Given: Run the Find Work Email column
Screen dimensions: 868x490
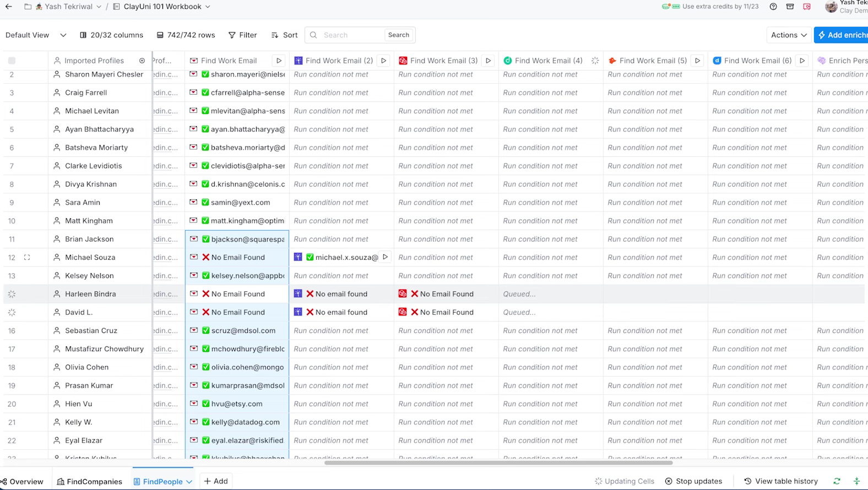Looking at the screenshot, I should 279,61.
